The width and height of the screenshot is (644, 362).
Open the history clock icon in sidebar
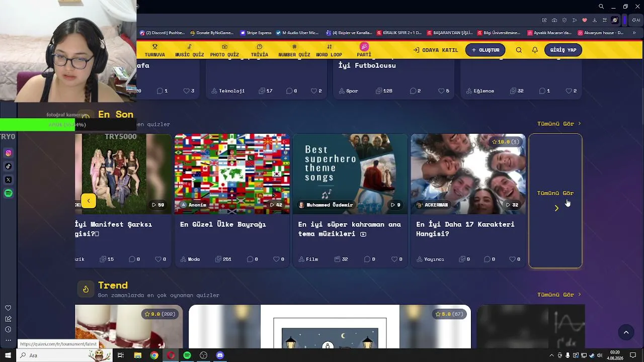tap(8, 329)
